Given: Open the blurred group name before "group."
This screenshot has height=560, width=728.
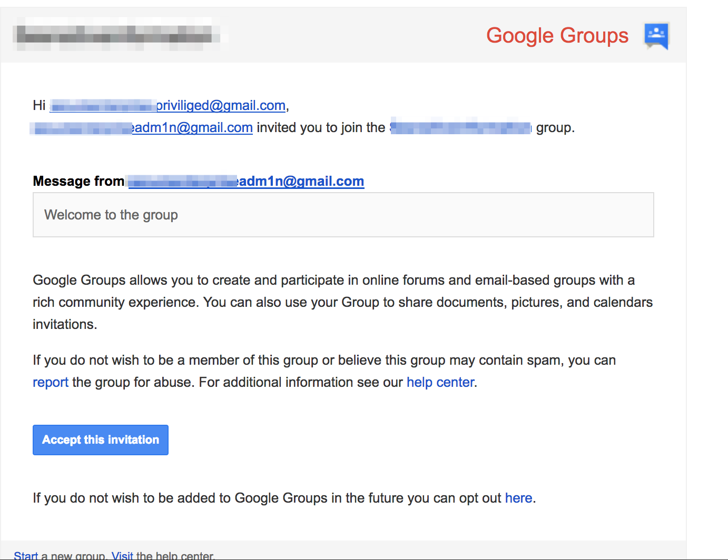Looking at the screenshot, I should point(461,128).
